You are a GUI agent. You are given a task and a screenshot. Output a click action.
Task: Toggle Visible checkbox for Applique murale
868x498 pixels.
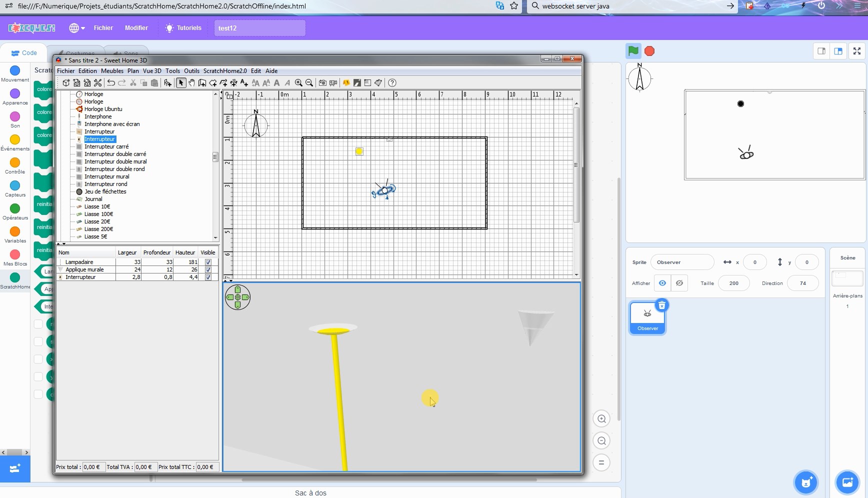(x=208, y=269)
